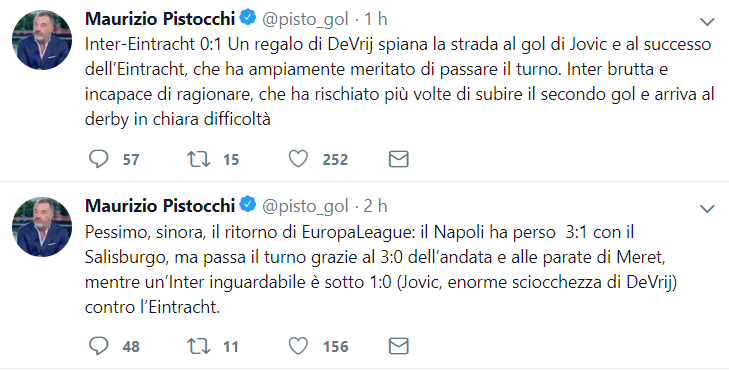Screen dimensions: 729x371
Task: Like the tweet with 156 likes
Action: (x=298, y=346)
